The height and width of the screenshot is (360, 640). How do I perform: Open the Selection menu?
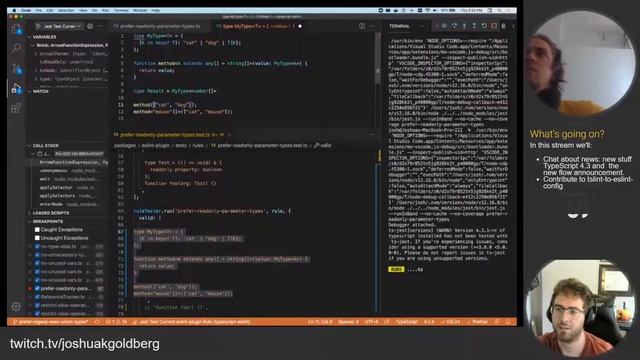[x=66, y=10]
